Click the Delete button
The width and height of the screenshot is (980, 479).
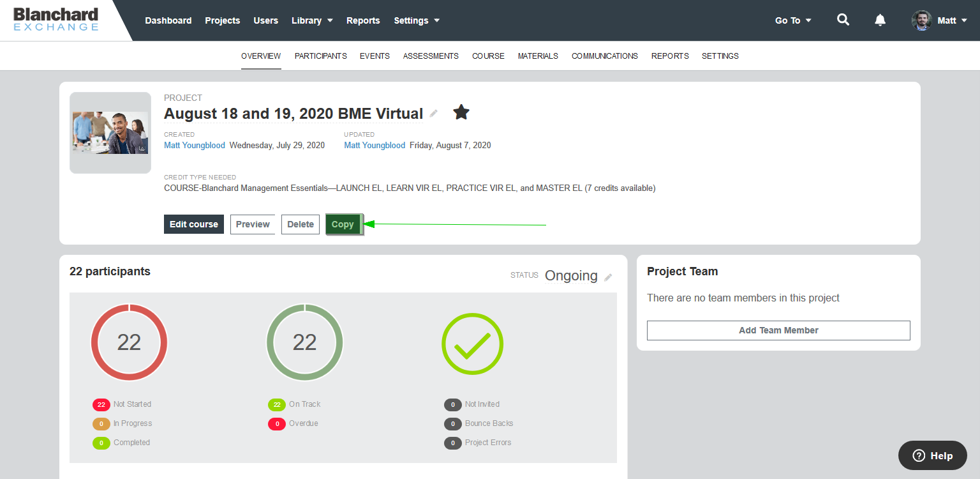pyautogui.click(x=301, y=224)
